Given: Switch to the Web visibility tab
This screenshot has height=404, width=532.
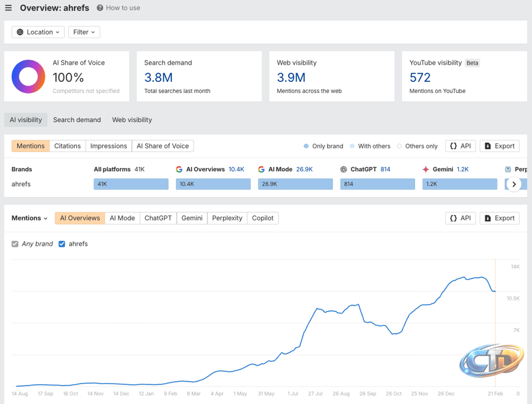Looking at the screenshot, I should pos(132,119).
